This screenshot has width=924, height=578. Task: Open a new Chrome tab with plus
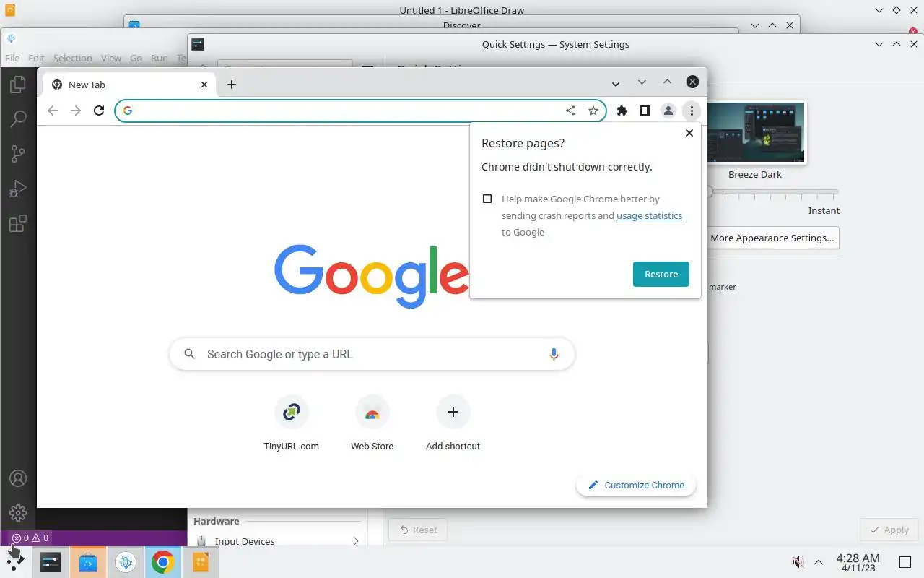tap(232, 85)
